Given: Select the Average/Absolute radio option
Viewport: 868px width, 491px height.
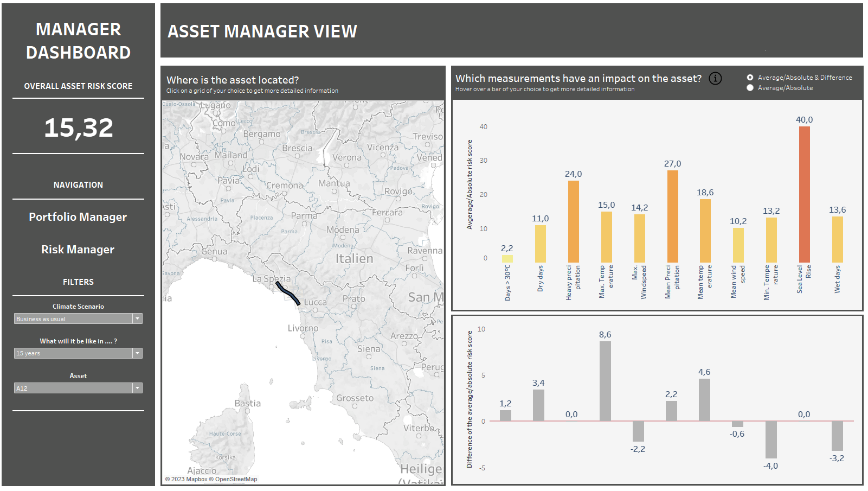Looking at the screenshot, I should (750, 88).
